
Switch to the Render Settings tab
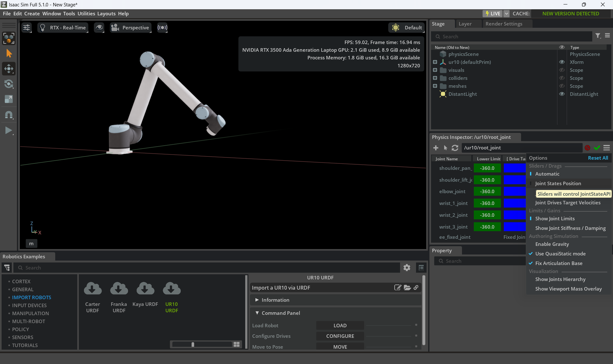(504, 24)
